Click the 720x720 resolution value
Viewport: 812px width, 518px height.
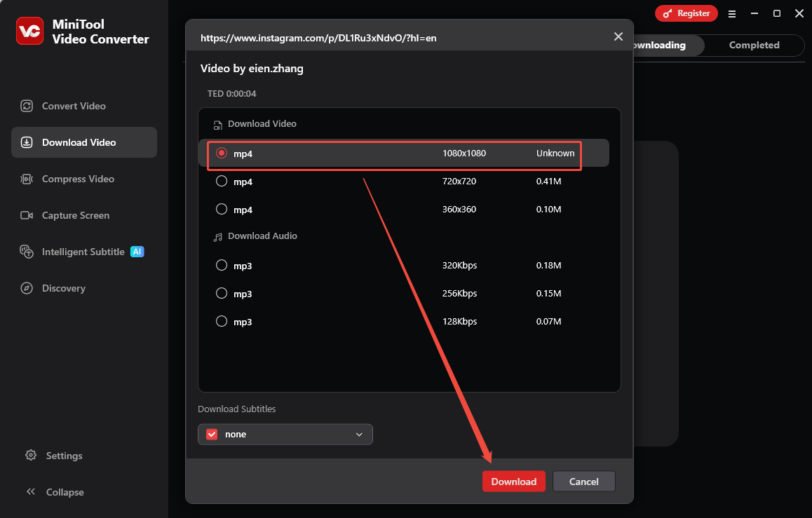tap(459, 181)
